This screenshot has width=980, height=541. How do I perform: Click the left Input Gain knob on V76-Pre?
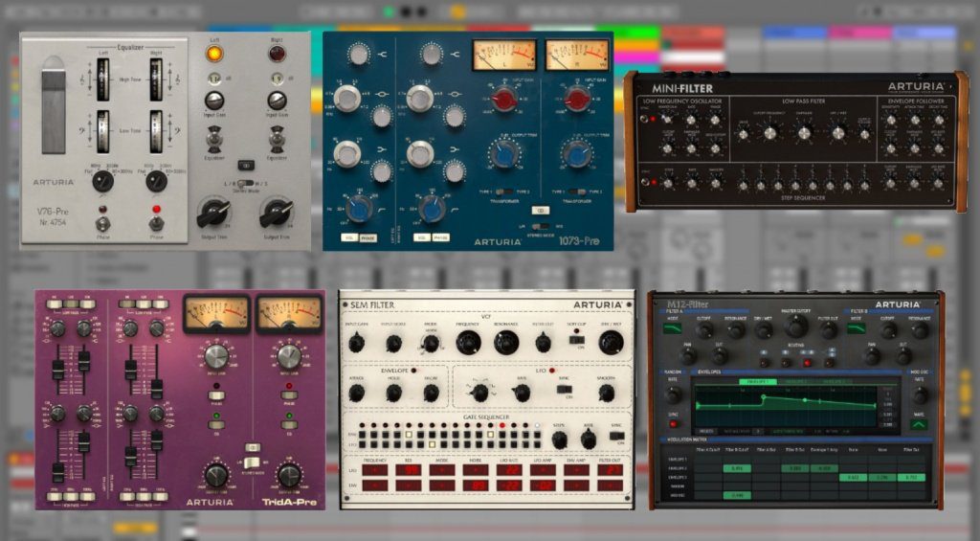click(x=214, y=101)
